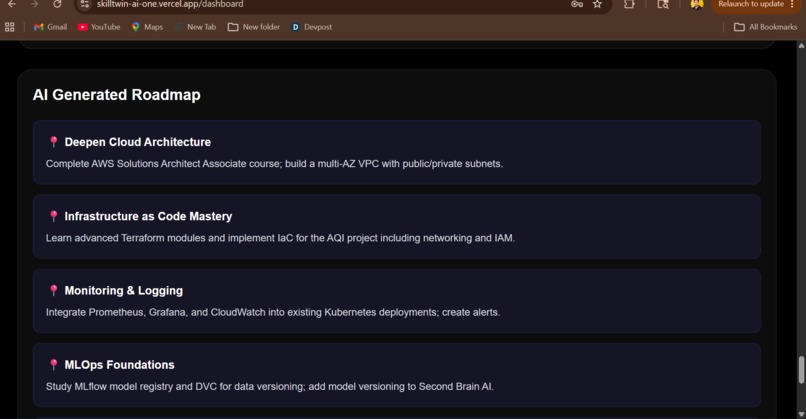Image resolution: width=806 pixels, height=419 pixels.
Task: Click the pin icon beside Monitoring & Logging
Action: point(53,290)
